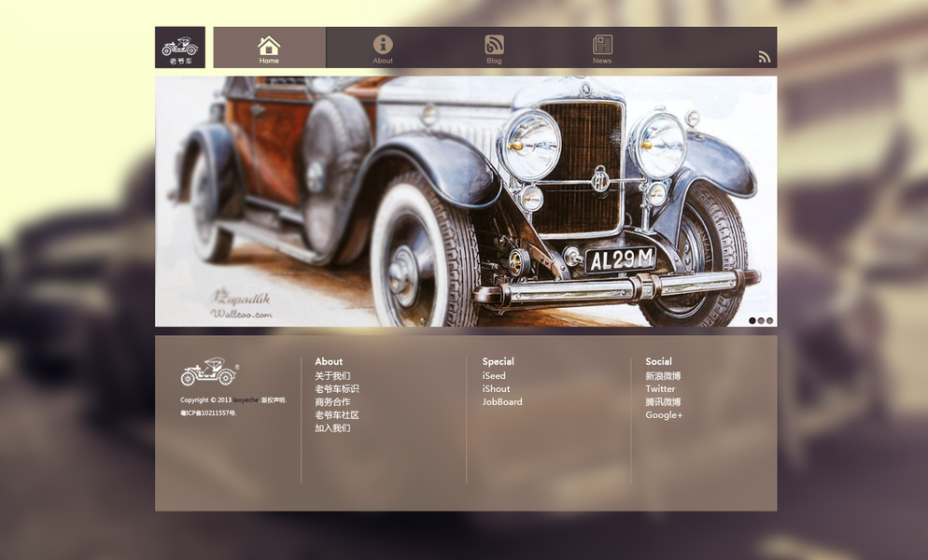Open the 老爷车标识 footer link
Image resolution: width=928 pixels, height=560 pixels.
337,389
